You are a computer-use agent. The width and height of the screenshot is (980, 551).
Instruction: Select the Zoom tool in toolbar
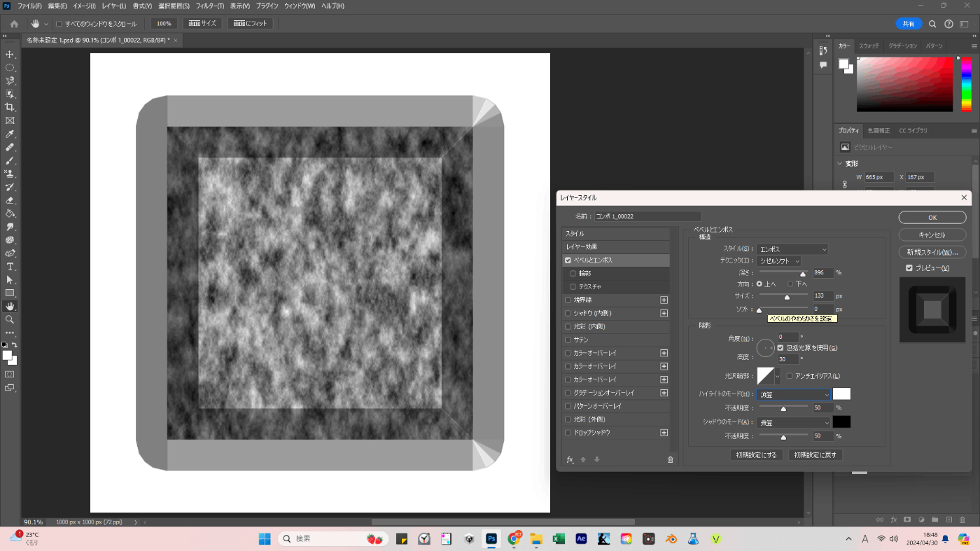(10, 319)
